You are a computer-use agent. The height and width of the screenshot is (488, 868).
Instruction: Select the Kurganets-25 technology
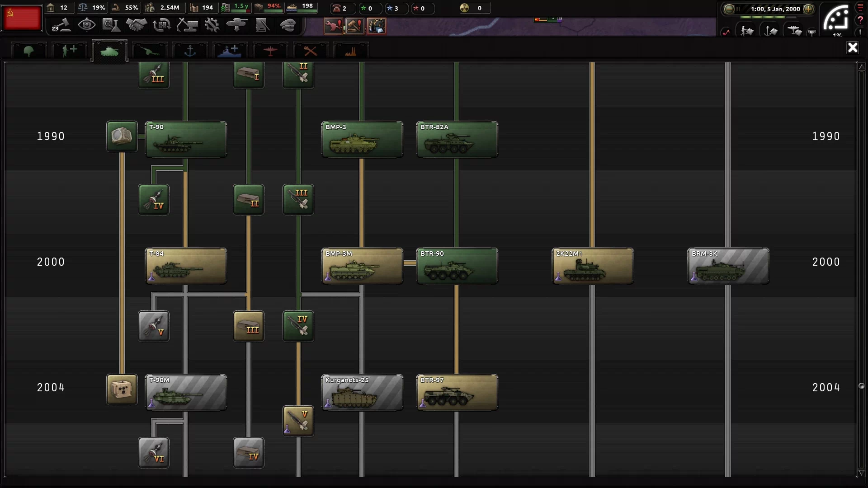click(x=362, y=393)
